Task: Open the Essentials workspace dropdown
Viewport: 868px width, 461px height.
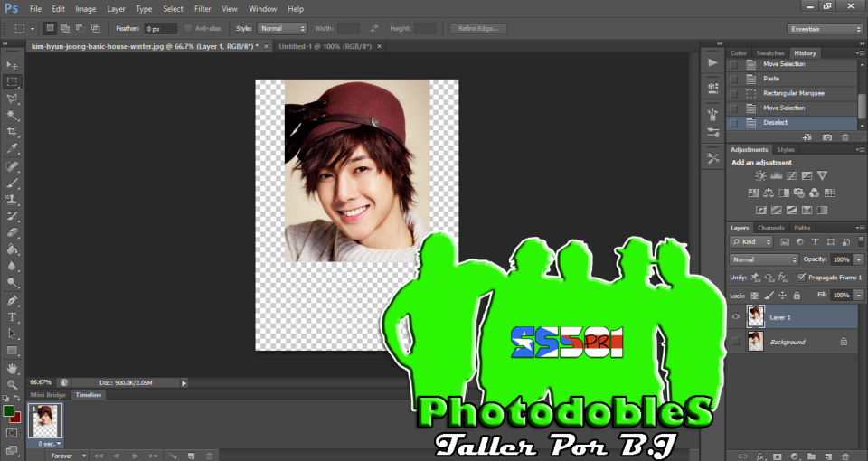Action: coord(825,29)
